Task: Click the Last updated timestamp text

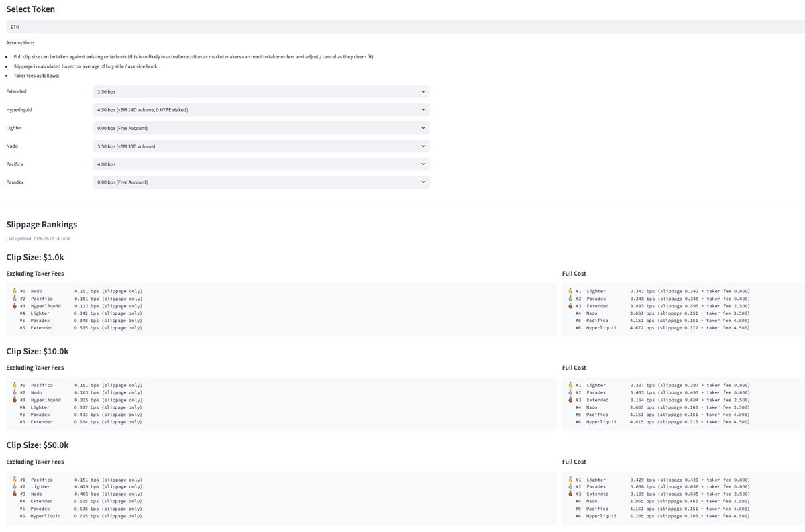Action: [39, 238]
